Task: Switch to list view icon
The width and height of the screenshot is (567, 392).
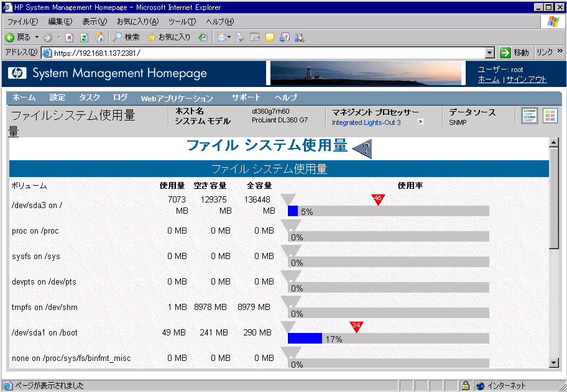Action: click(x=530, y=116)
